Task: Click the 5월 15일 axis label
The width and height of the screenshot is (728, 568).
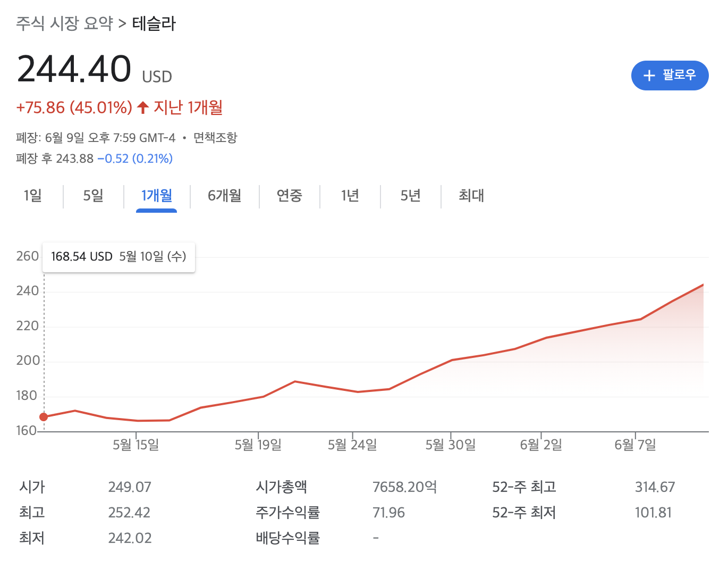Action: (136, 445)
